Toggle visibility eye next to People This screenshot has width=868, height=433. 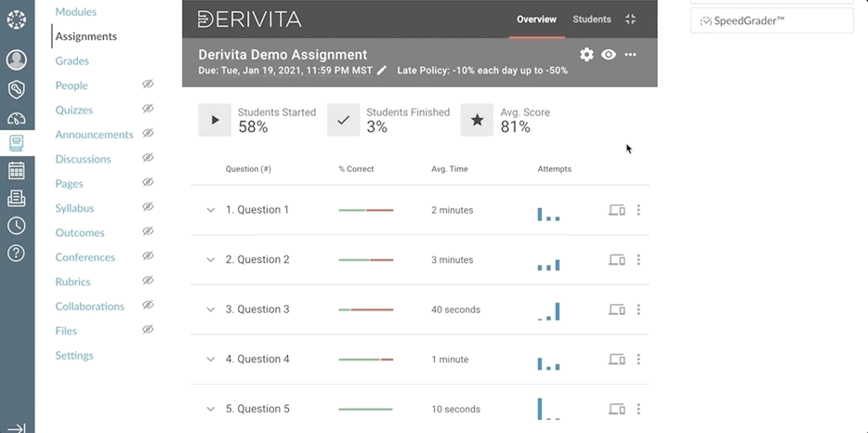(x=148, y=85)
